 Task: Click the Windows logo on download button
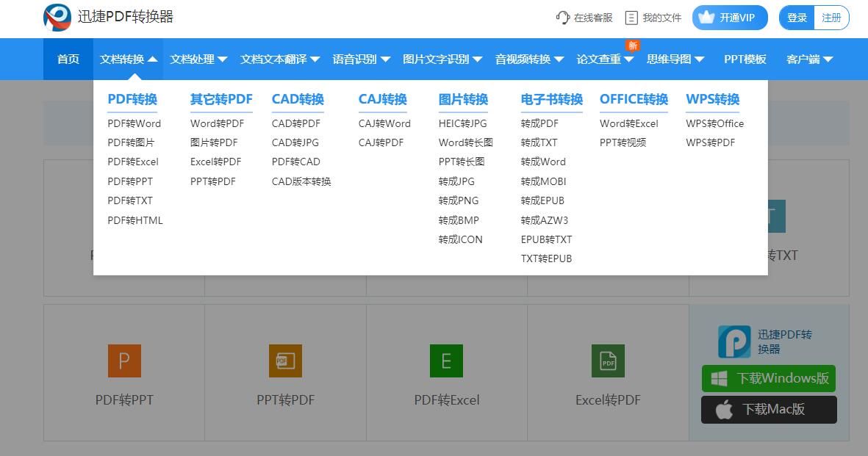coord(719,378)
